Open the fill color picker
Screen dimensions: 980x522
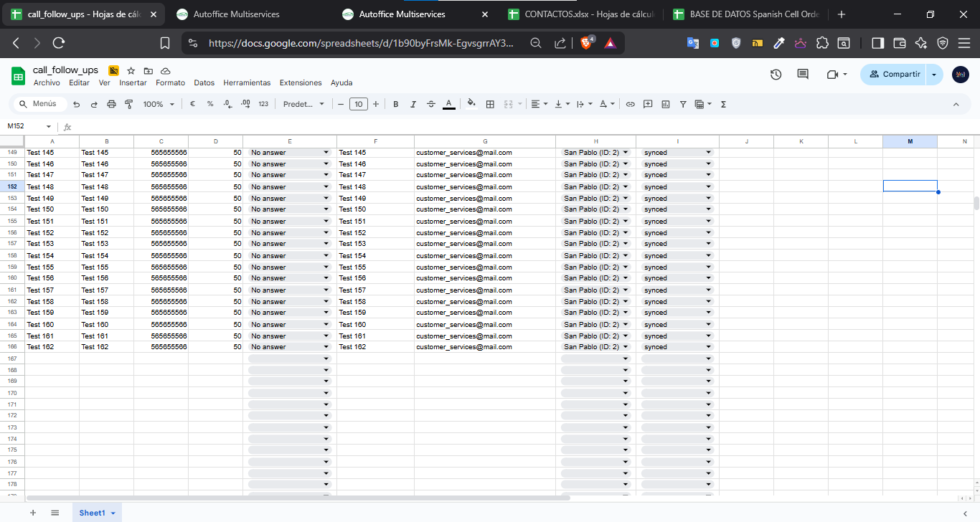pos(471,104)
